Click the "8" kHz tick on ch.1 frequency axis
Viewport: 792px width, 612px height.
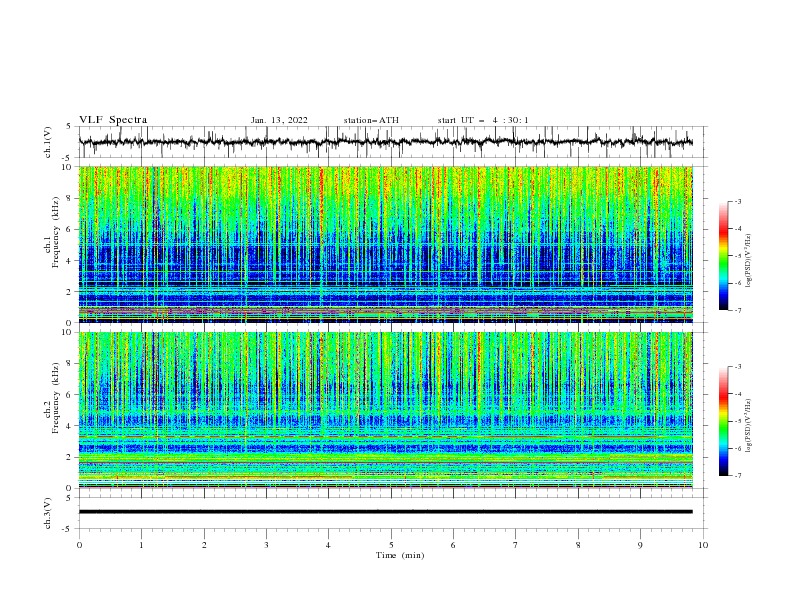pos(70,198)
